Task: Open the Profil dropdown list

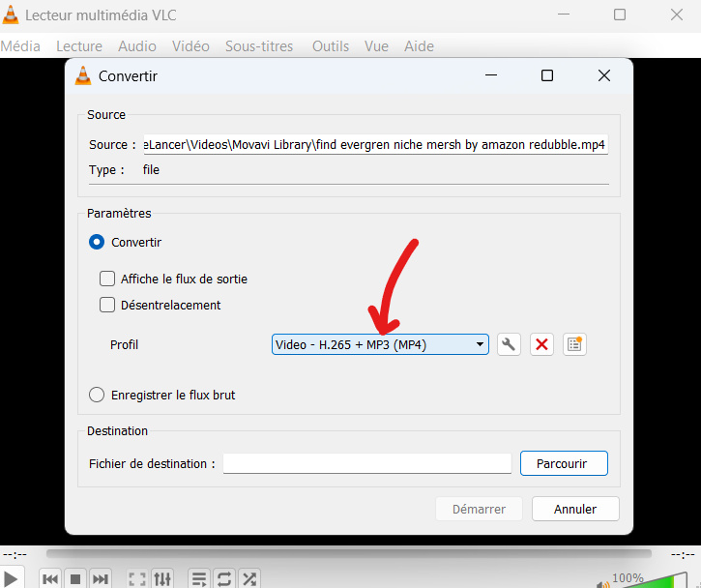Action: click(380, 344)
